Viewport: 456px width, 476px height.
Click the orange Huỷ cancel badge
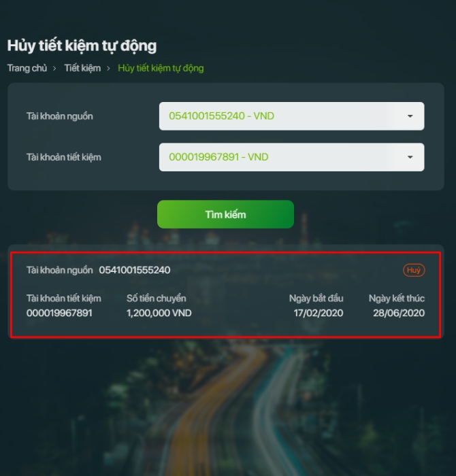[x=414, y=270]
